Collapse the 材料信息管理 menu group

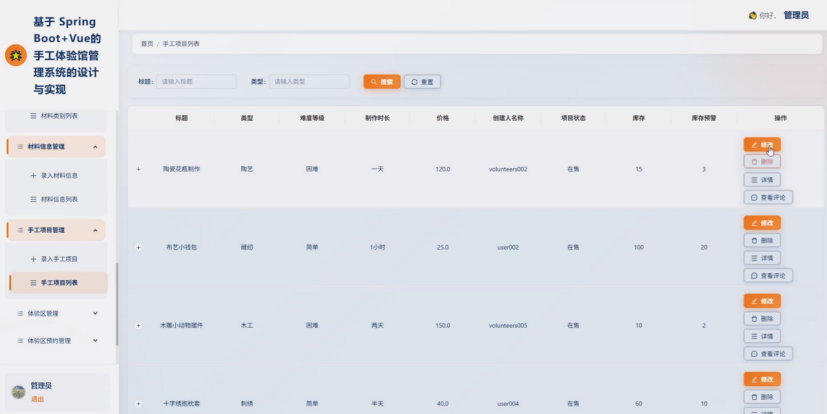tap(56, 147)
